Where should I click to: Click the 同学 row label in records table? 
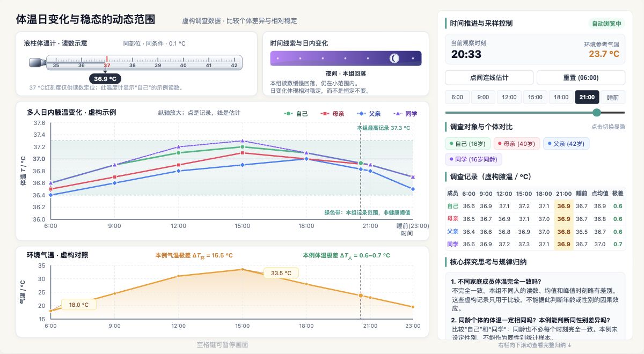coord(452,244)
